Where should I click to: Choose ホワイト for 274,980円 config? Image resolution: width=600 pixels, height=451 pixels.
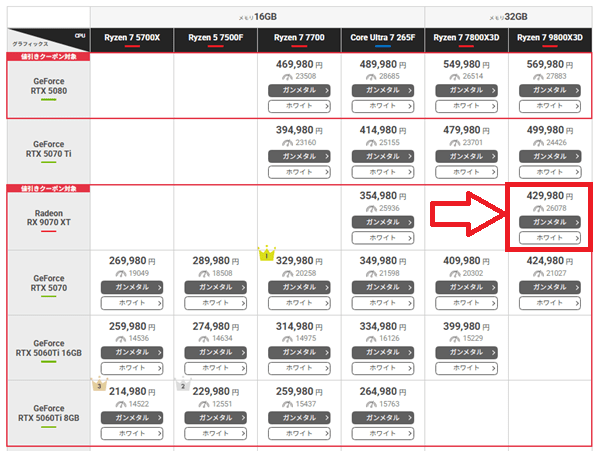click(x=215, y=368)
